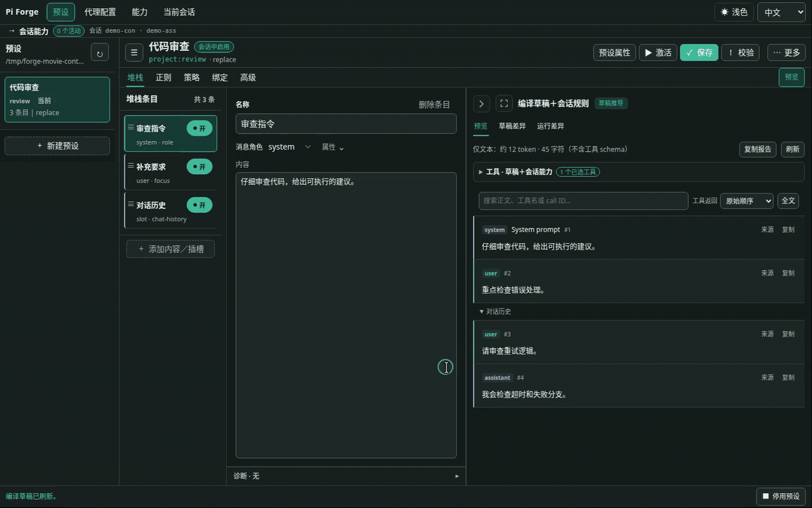Image resolution: width=812 pixels, height=508 pixels.
Task: Click the 0 个活动 badge
Action: point(68,30)
